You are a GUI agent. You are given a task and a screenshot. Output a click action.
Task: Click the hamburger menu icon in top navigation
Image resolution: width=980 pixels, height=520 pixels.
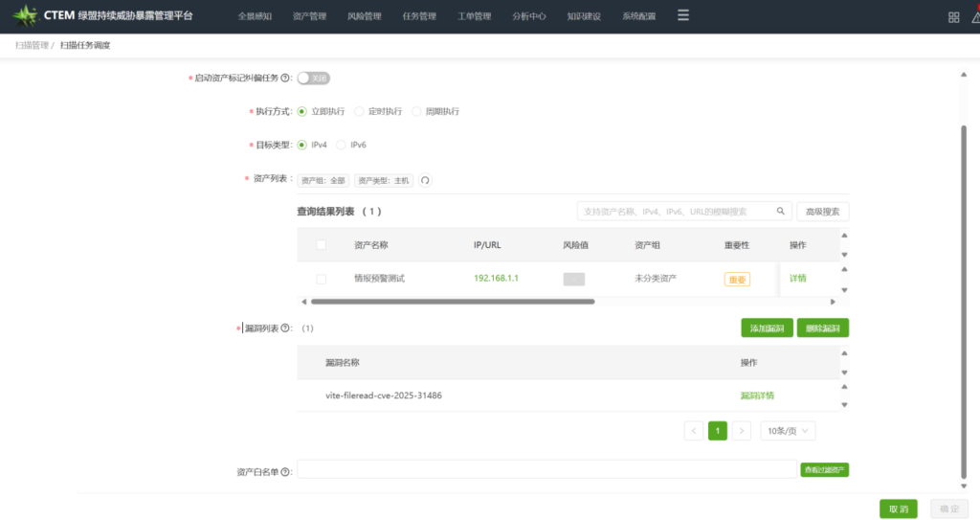[x=682, y=15]
